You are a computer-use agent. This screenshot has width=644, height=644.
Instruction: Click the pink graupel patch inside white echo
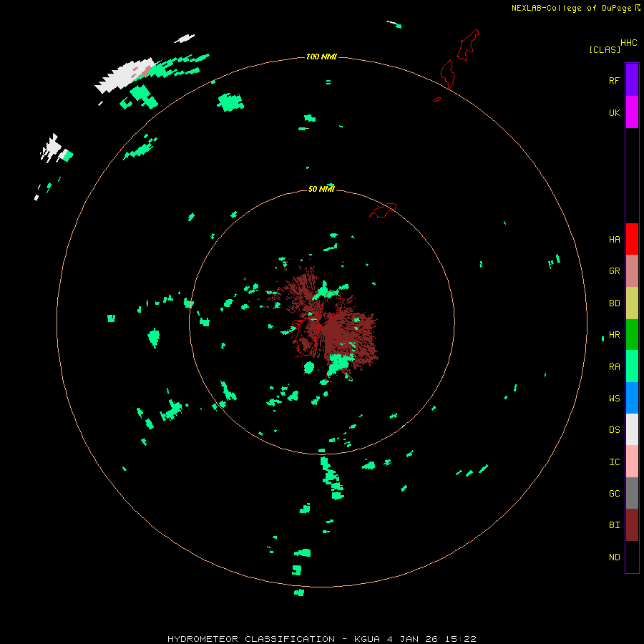point(142,72)
